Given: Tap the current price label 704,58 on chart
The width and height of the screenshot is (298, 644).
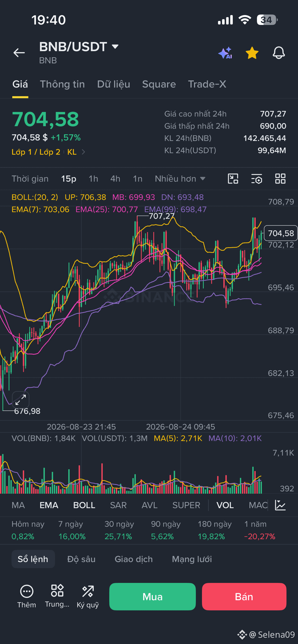Looking at the screenshot, I should point(281,233).
